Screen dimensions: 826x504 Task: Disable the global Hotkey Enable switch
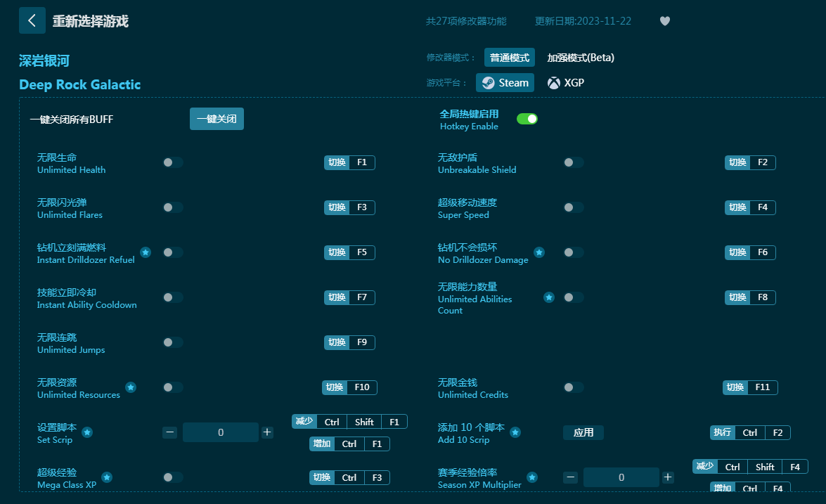coord(527,119)
